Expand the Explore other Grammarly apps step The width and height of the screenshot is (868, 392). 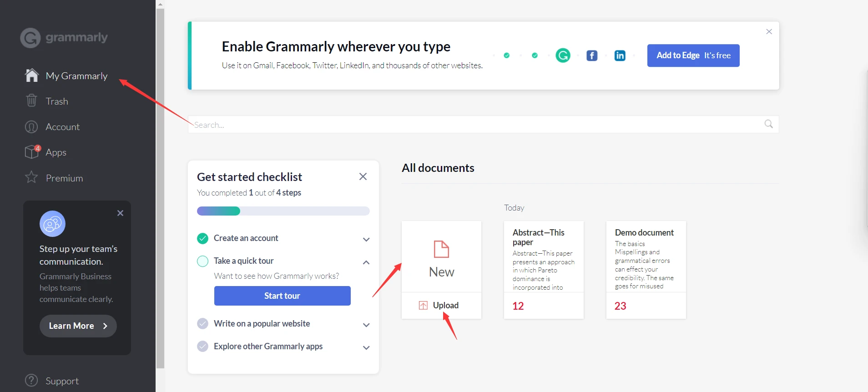[366, 348]
